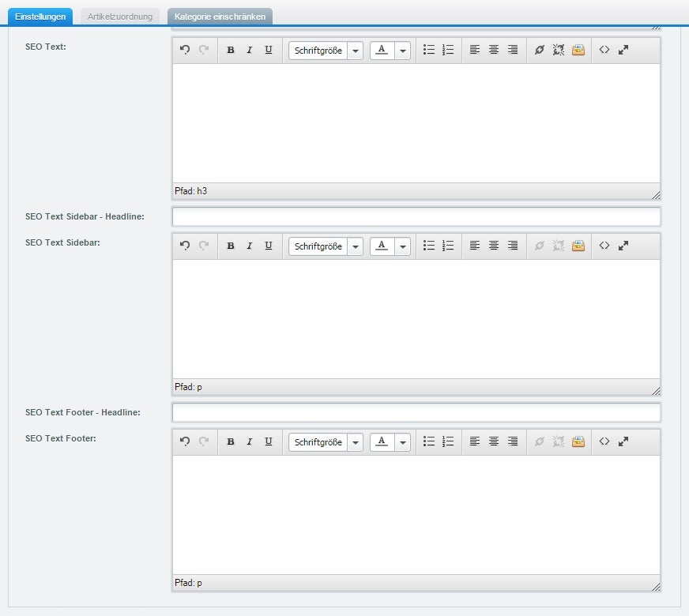The height and width of the screenshot is (616, 689).
Task: Toggle italic in SEO Text Sidebar editor
Action: (249, 246)
